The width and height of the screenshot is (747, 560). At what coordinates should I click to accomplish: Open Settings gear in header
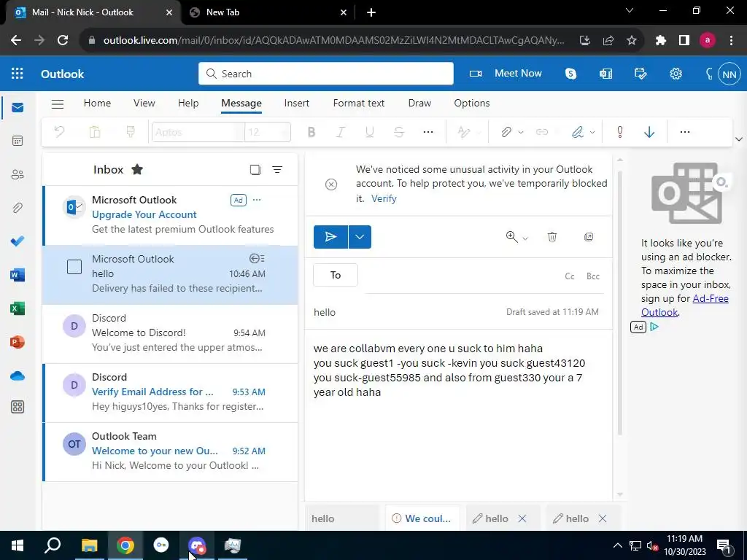[x=676, y=74]
